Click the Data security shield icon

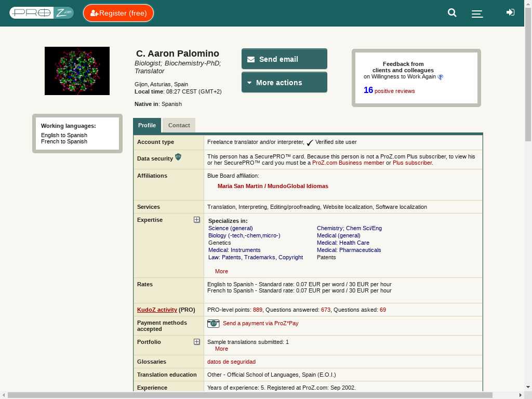point(178,157)
